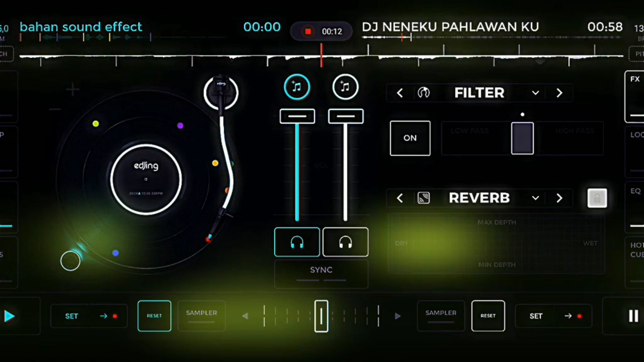Image resolution: width=644 pixels, height=362 pixels.
Task: Toggle the reverb lock button
Action: 597,198
